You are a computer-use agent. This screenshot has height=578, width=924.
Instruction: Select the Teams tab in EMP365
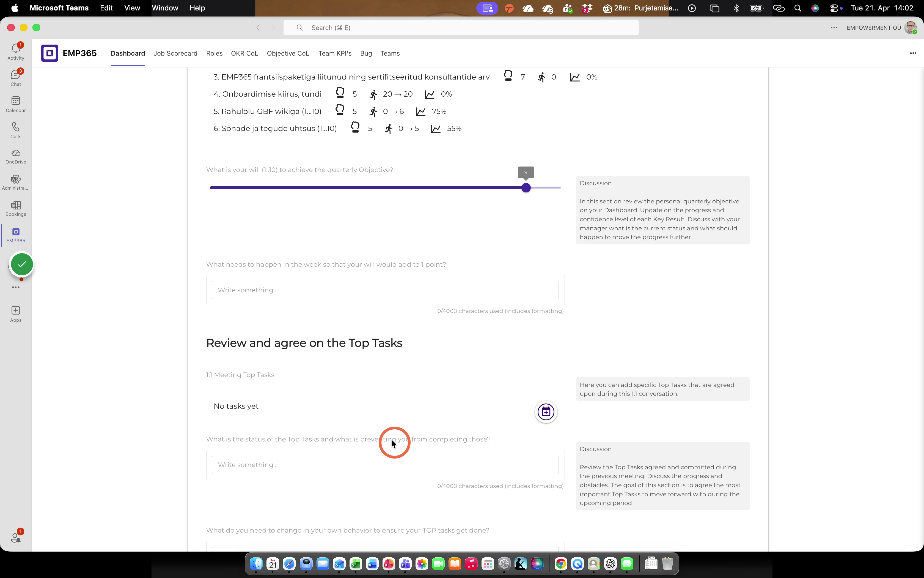(x=390, y=53)
